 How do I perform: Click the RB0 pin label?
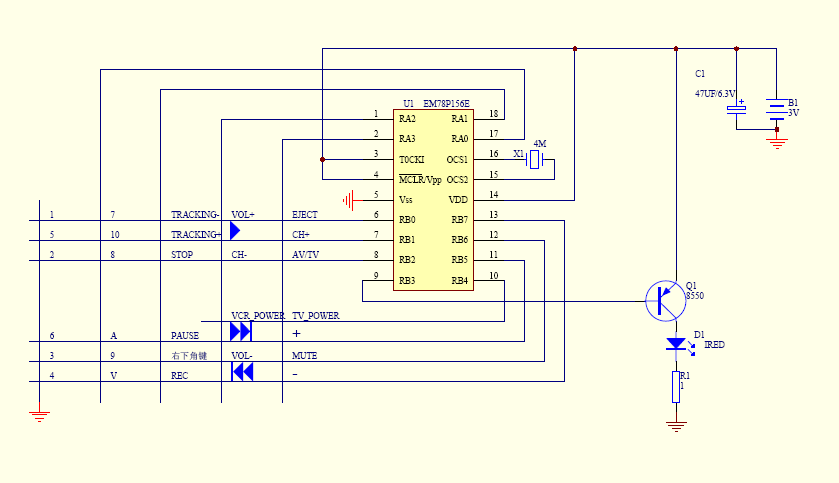407,220
